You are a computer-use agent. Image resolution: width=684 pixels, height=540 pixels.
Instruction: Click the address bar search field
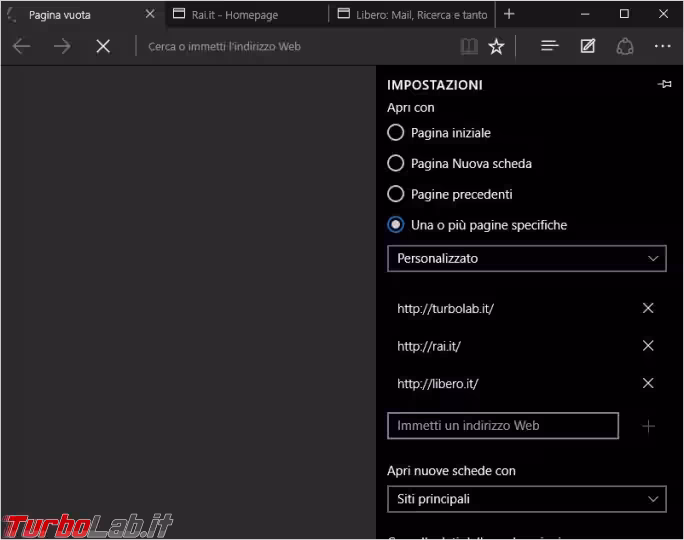297,46
